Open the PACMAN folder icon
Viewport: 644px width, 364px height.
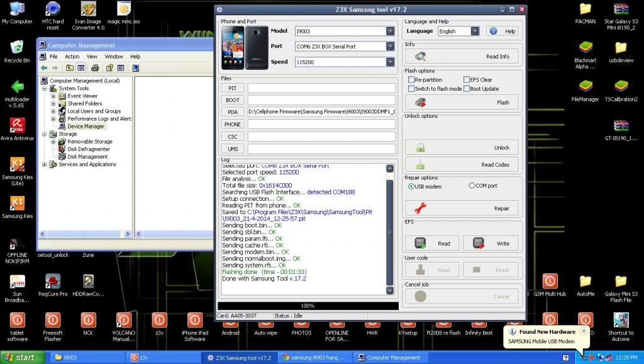point(585,9)
